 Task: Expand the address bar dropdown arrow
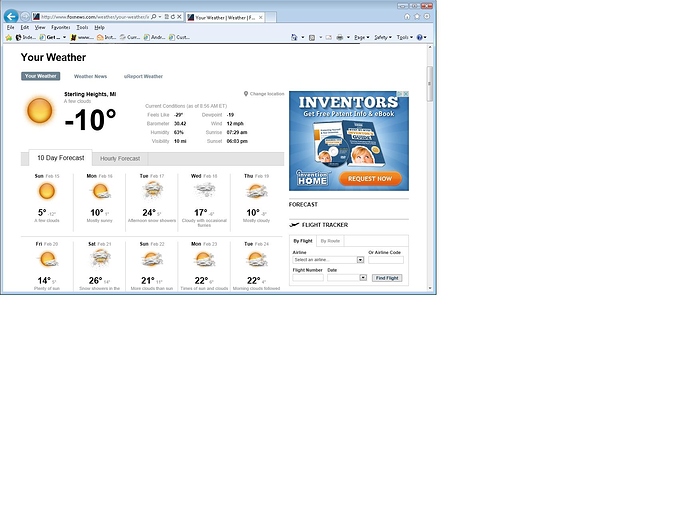(160, 17)
